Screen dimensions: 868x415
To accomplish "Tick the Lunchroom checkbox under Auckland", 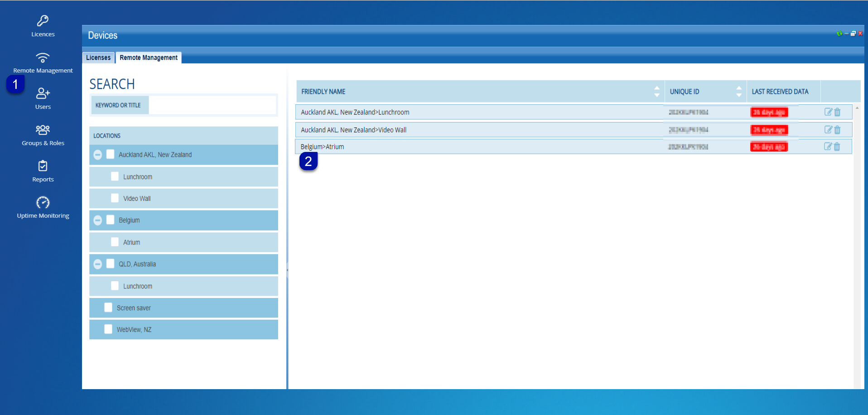I will 115,176.
